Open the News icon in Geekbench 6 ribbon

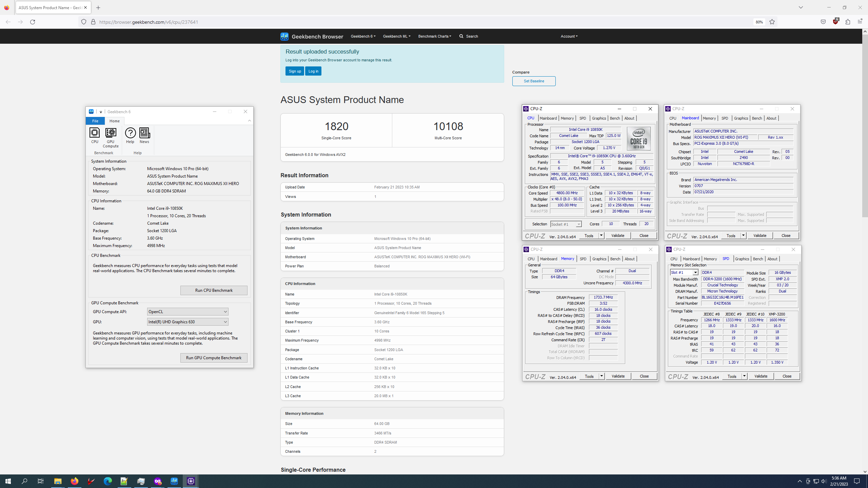[144, 136]
